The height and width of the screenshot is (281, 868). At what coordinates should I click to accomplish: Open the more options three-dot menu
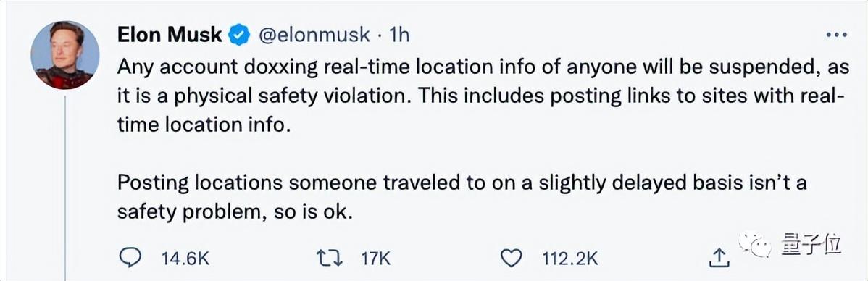coord(836,35)
